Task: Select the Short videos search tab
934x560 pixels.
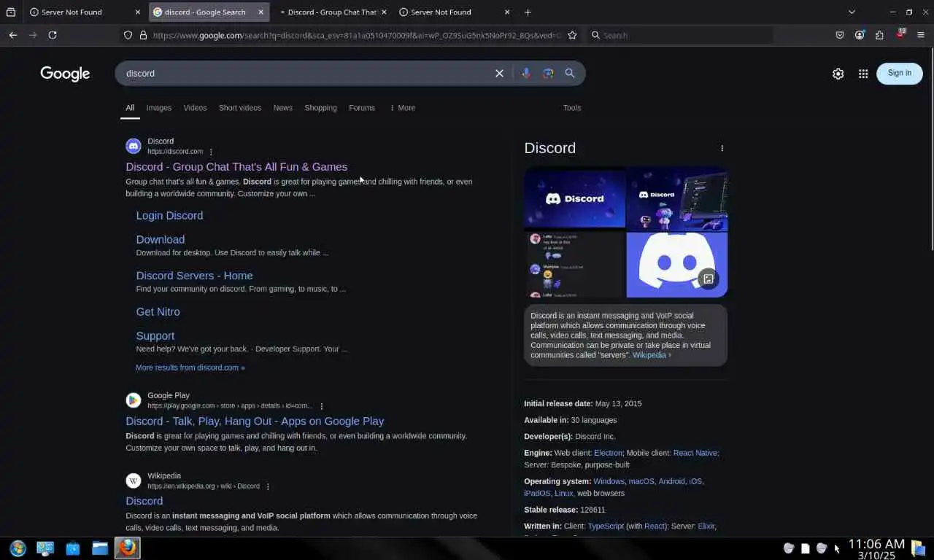Action: [240, 108]
